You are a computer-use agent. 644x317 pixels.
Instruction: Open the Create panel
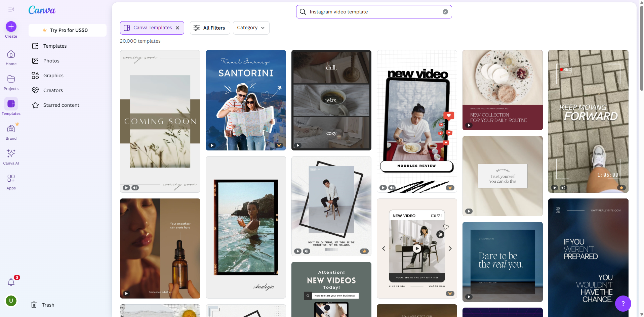[x=11, y=27]
